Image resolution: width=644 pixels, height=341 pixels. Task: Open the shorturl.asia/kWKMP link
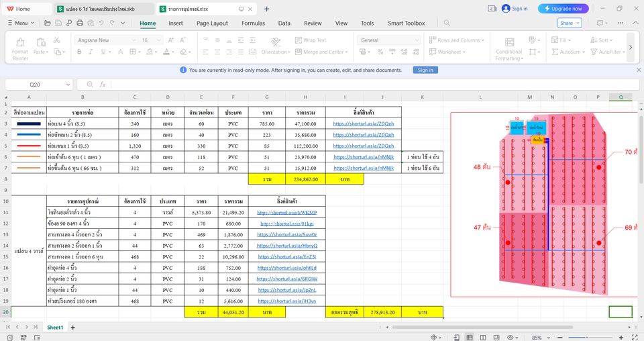[286, 212]
